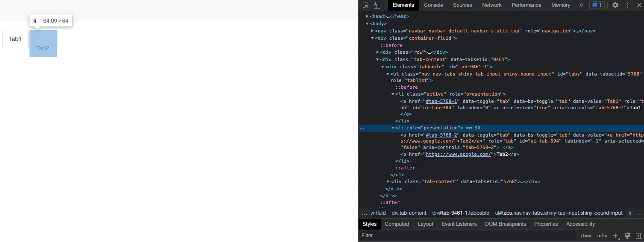Toggle the .cls element classes button
644x242 pixels.
[602, 236]
